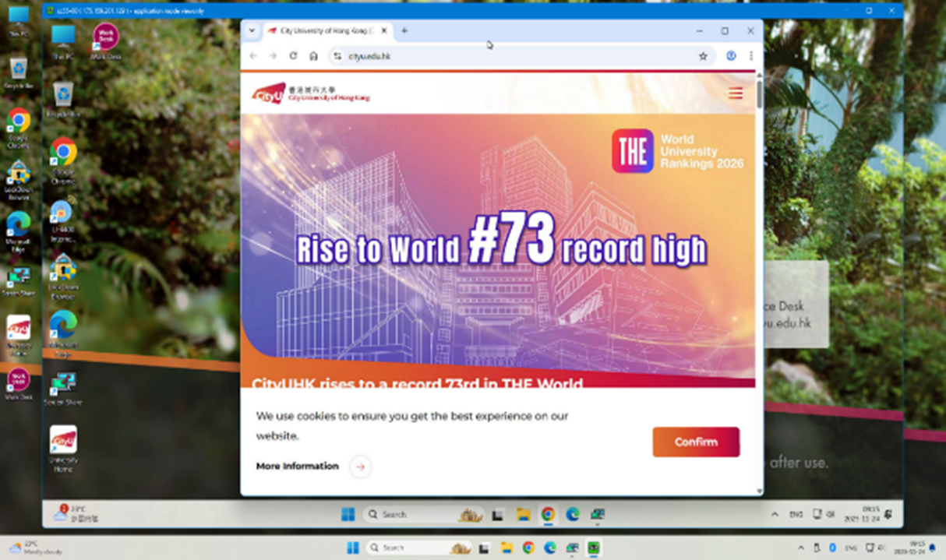Click the circled arrow beside More Information
Image resolution: width=946 pixels, height=560 pixels.
click(360, 467)
